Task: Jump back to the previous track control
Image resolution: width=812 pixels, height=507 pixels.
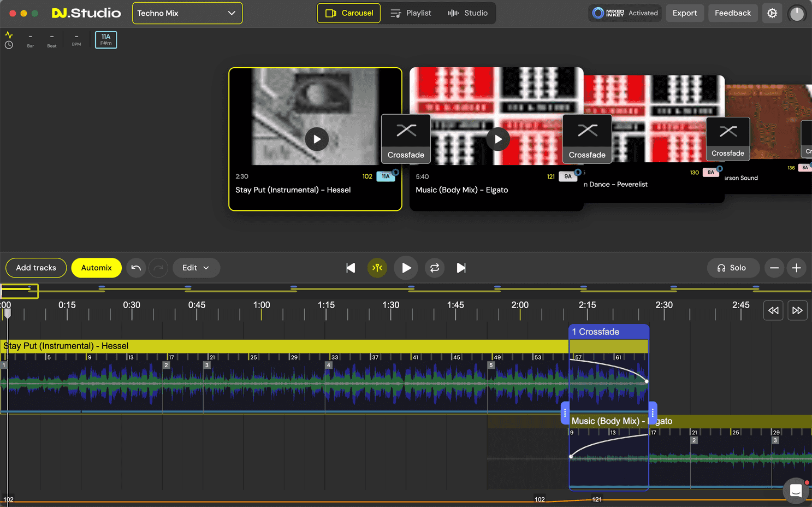Action: click(351, 268)
